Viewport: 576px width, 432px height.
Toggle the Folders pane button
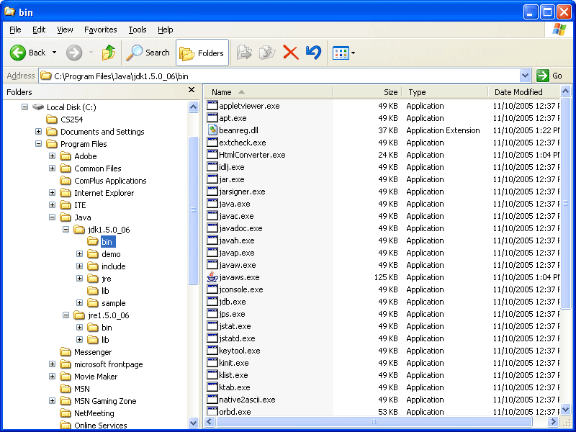click(x=202, y=53)
